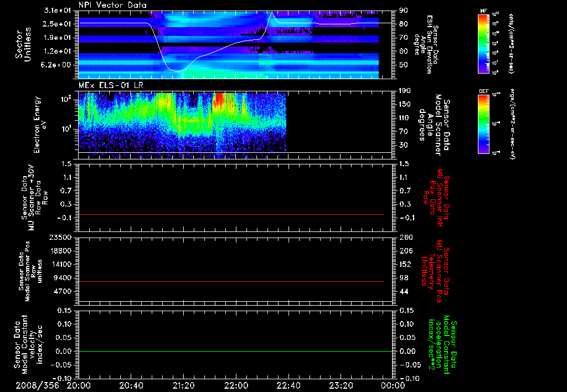Click the "2008/356" date label
The image size is (567, 392).
point(37,385)
